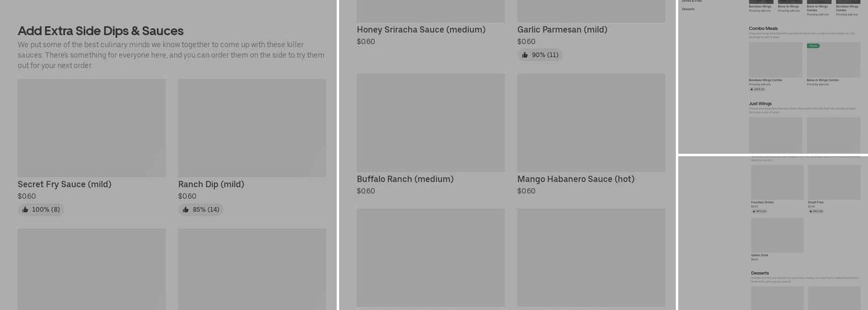Open Drinks & Fries sidebar category
Image resolution: width=868 pixels, height=310 pixels.
(x=692, y=1)
